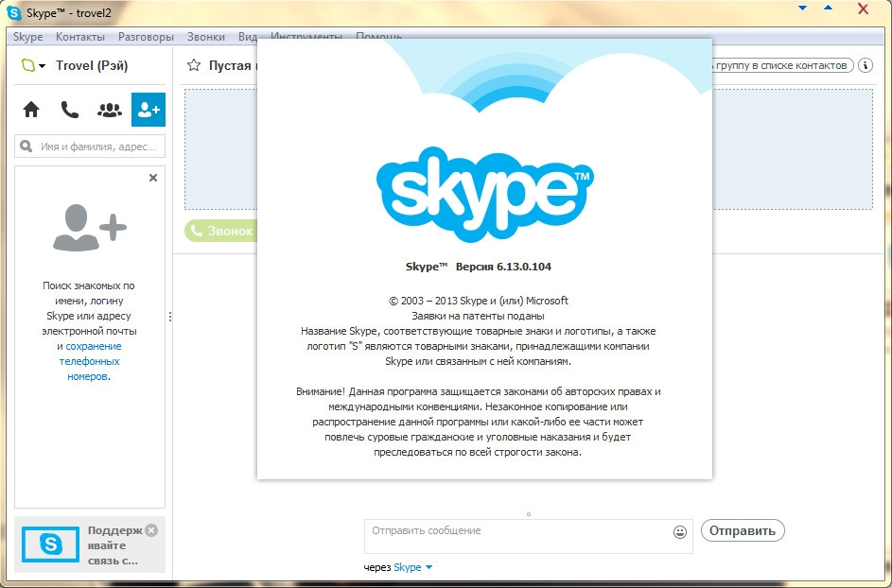Open the call phones dial pad icon
Image resolution: width=892 pixels, height=588 pixels.
[x=69, y=109]
